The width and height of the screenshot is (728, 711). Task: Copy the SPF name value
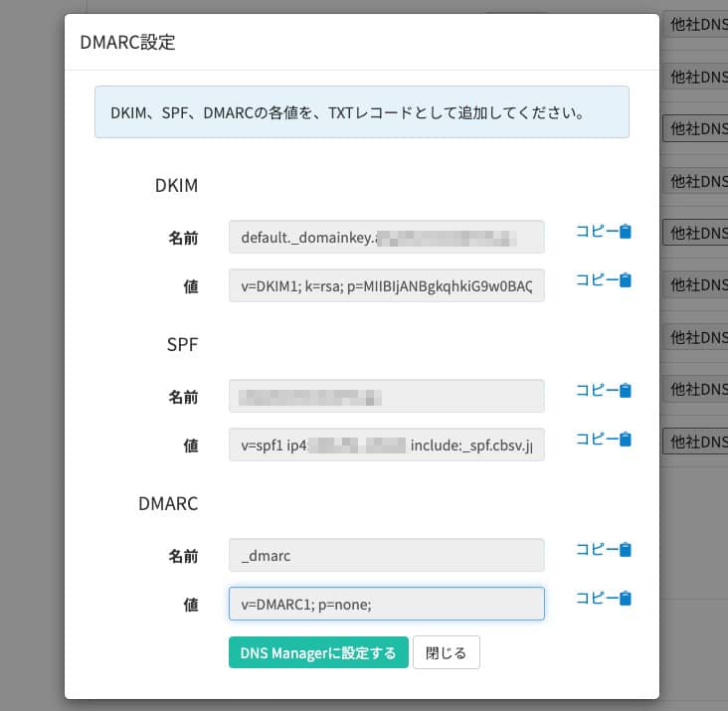(603, 391)
